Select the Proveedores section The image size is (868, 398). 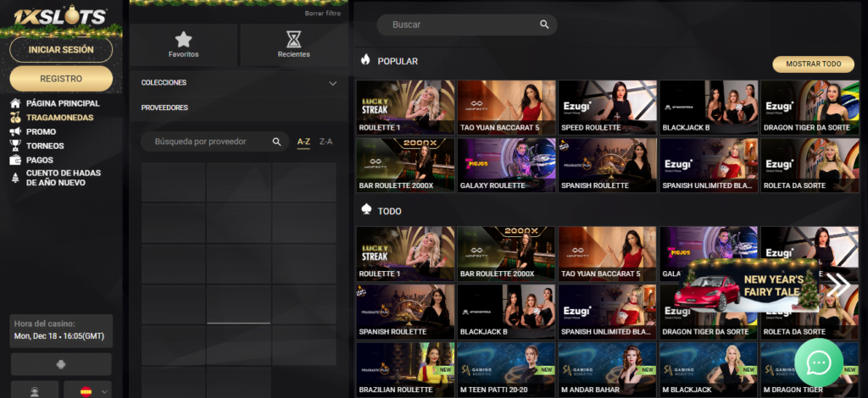[x=238, y=108]
